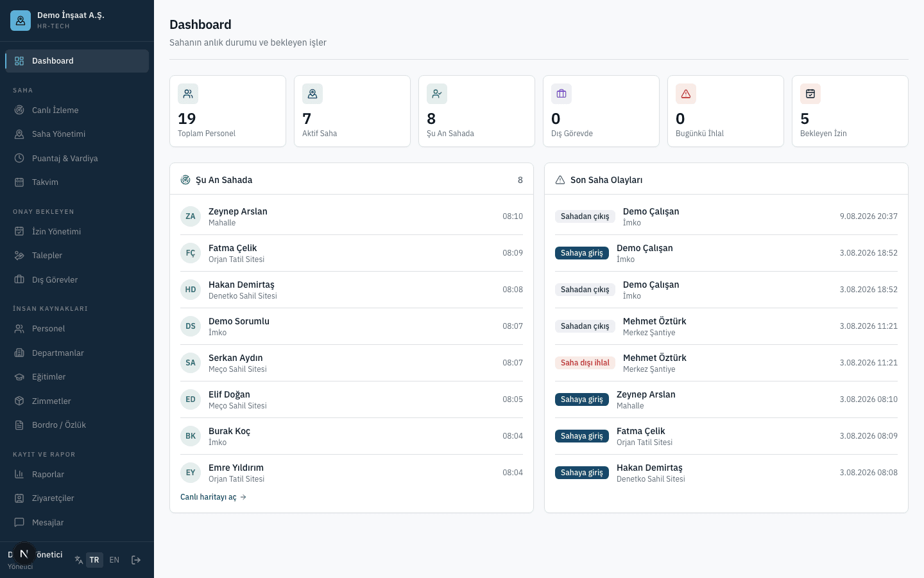
Task: Click the Saha dışı ihlal event badge
Action: pos(585,363)
